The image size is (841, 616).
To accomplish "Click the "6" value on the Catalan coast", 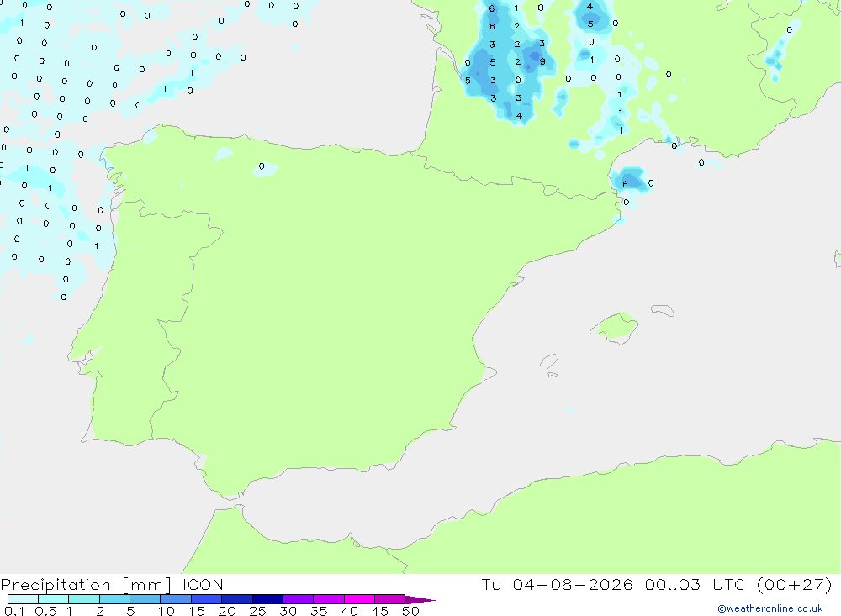I will click(x=625, y=184).
